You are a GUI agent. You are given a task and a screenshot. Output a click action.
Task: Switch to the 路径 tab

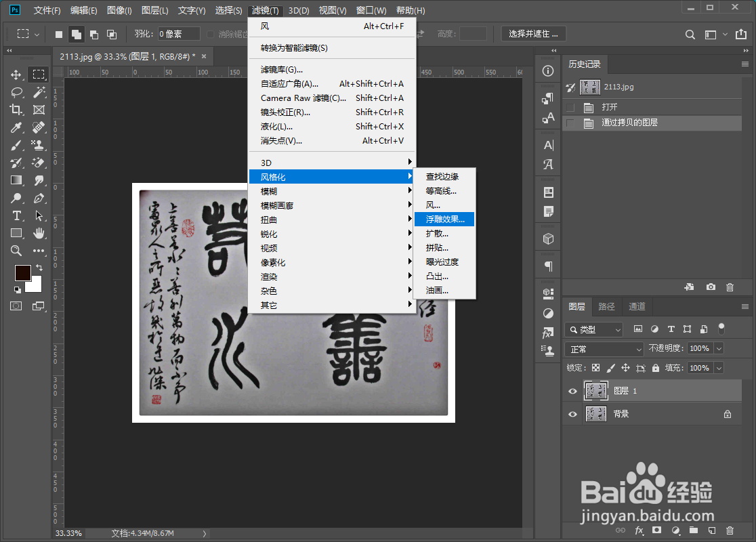(606, 307)
